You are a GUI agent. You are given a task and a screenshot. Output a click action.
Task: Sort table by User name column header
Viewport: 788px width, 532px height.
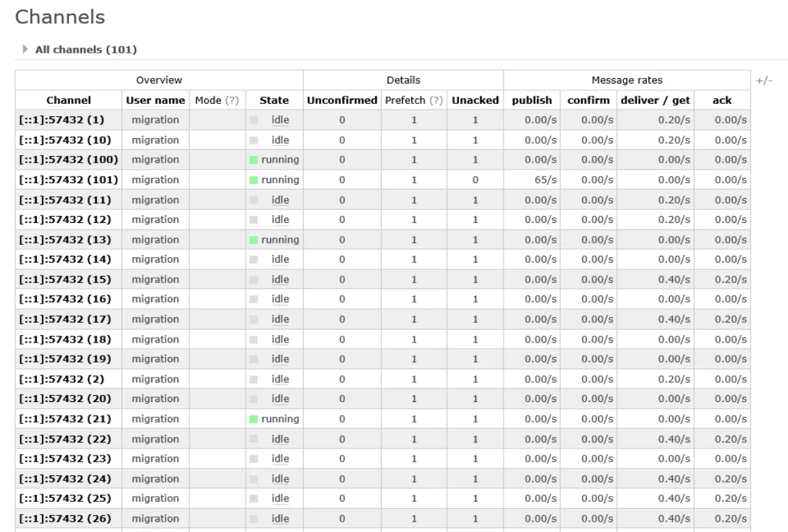point(155,100)
